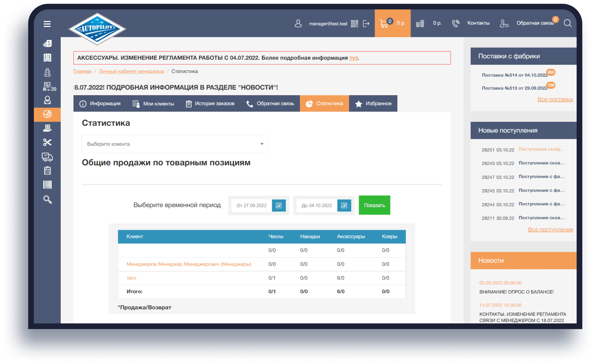593x364 pixels.
Task: Open 'Личный кабинет менеджера' breadcrumb link
Action: (x=131, y=71)
